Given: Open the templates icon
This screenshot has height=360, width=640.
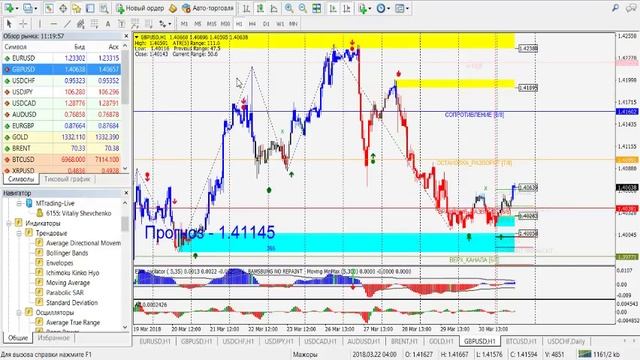Looking at the screenshot, I should (x=400, y=8).
